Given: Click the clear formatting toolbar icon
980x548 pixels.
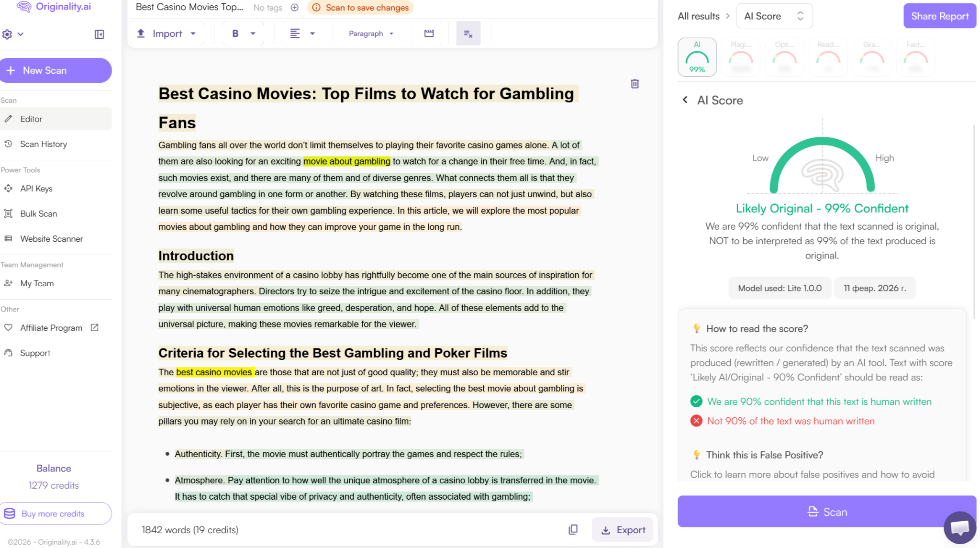Looking at the screenshot, I should tap(468, 34).
